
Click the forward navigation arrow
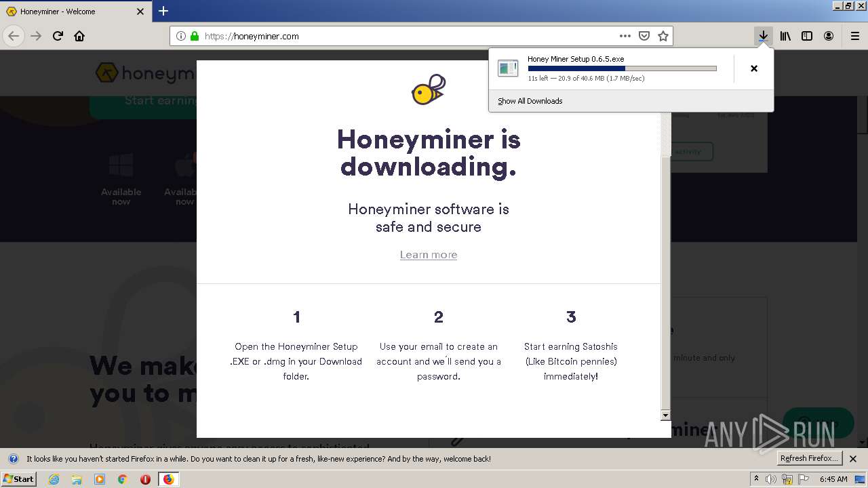tap(36, 36)
